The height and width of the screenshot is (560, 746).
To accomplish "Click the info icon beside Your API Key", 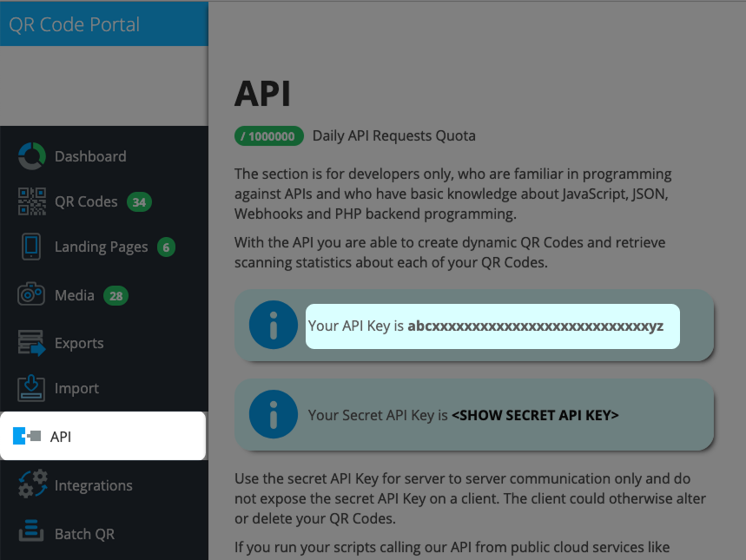I will 273,326.
